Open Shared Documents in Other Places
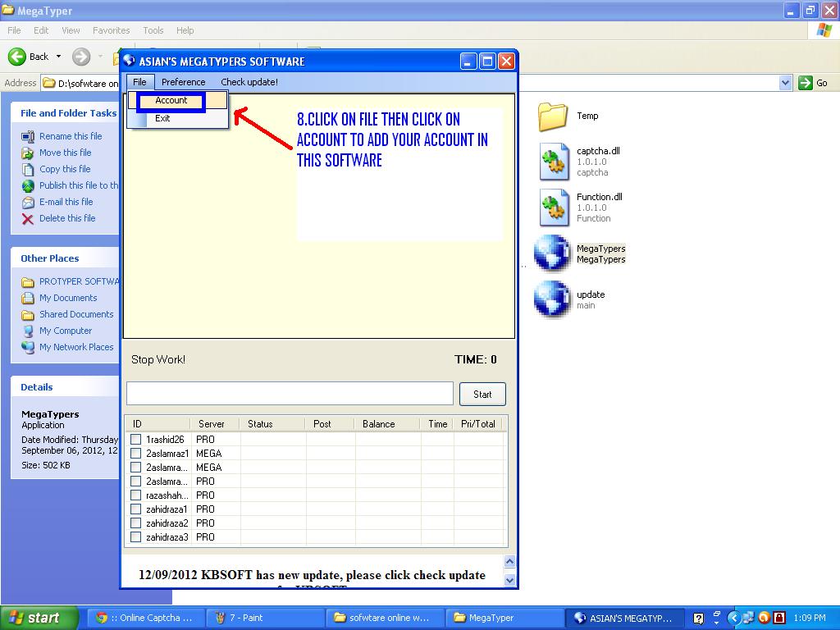The width and height of the screenshot is (840, 630). 76,314
